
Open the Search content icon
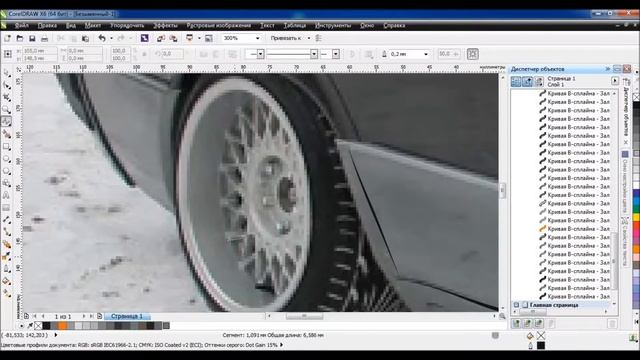point(144,38)
